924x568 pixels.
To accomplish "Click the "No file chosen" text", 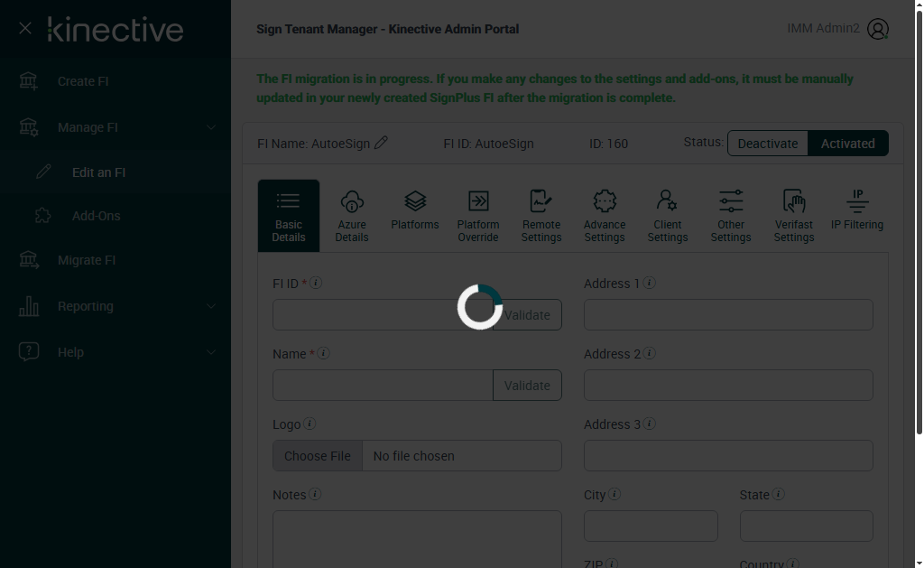I will coord(413,456).
